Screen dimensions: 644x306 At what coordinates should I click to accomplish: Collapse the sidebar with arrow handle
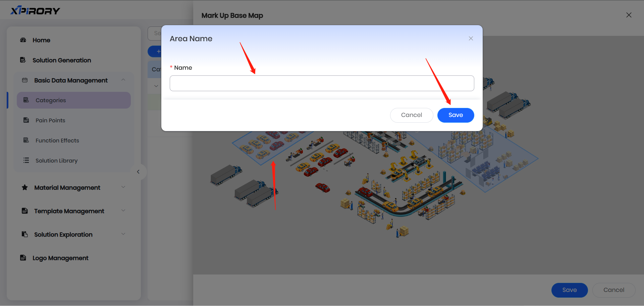pyautogui.click(x=138, y=172)
